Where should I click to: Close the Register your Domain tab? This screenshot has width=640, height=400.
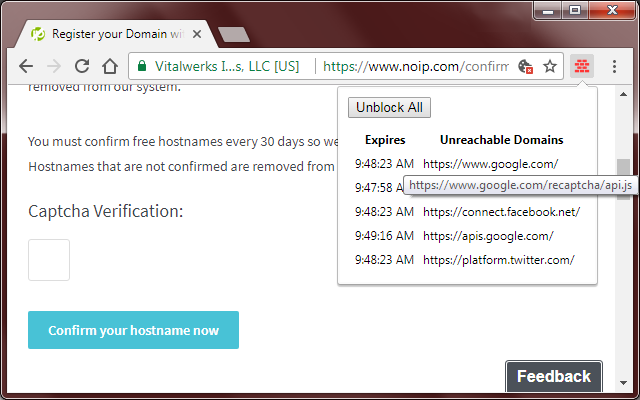(197, 34)
